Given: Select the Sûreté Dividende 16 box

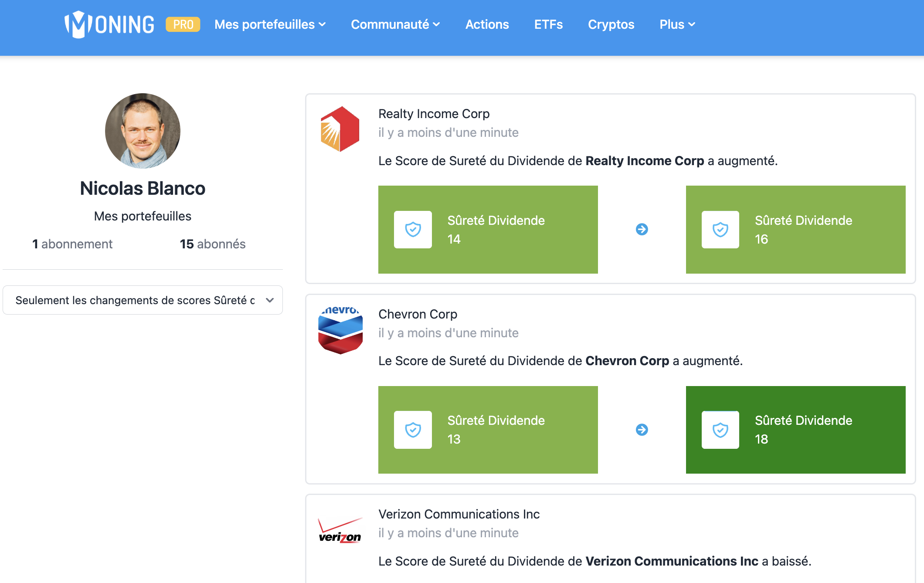Looking at the screenshot, I should [796, 230].
